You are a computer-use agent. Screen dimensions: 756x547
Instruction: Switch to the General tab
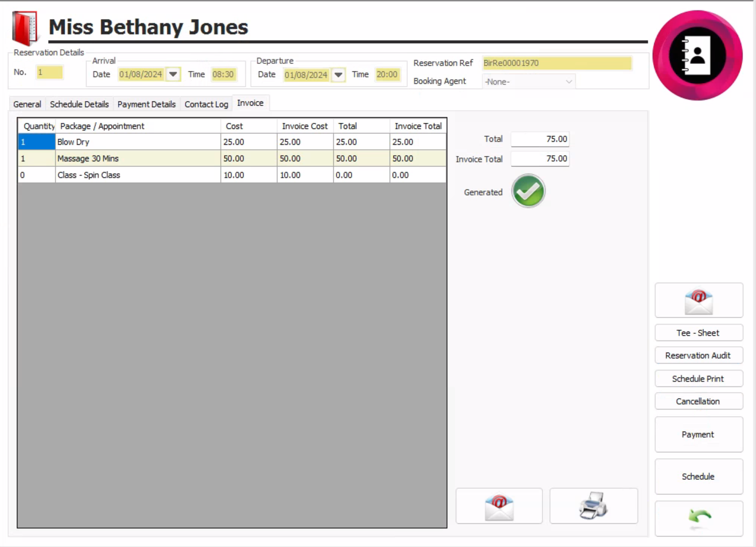[x=27, y=104]
